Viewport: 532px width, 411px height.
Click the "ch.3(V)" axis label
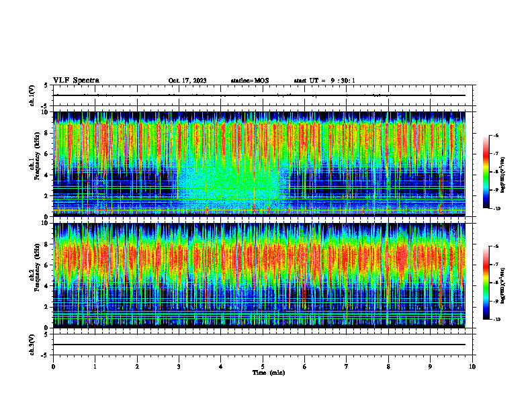[32, 345]
